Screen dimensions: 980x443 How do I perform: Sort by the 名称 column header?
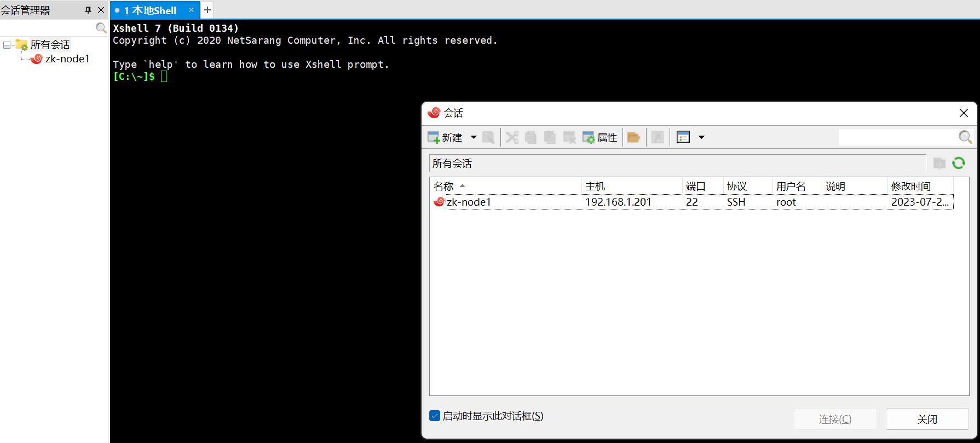[x=505, y=186]
